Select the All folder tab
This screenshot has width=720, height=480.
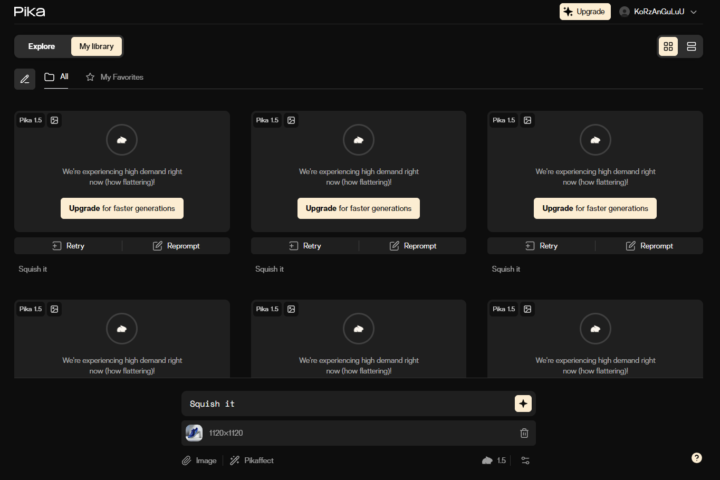pos(56,77)
